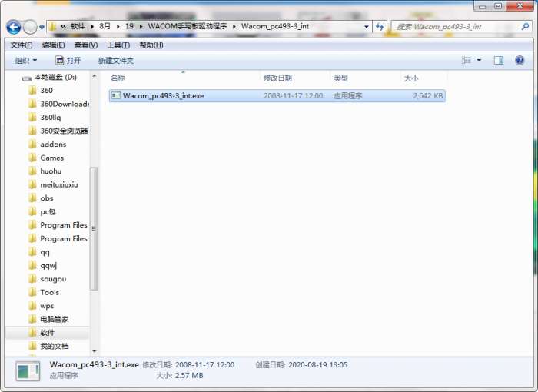Select the pc包 folder
The height and width of the screenshot is (392, 538).
coord(48,211)
